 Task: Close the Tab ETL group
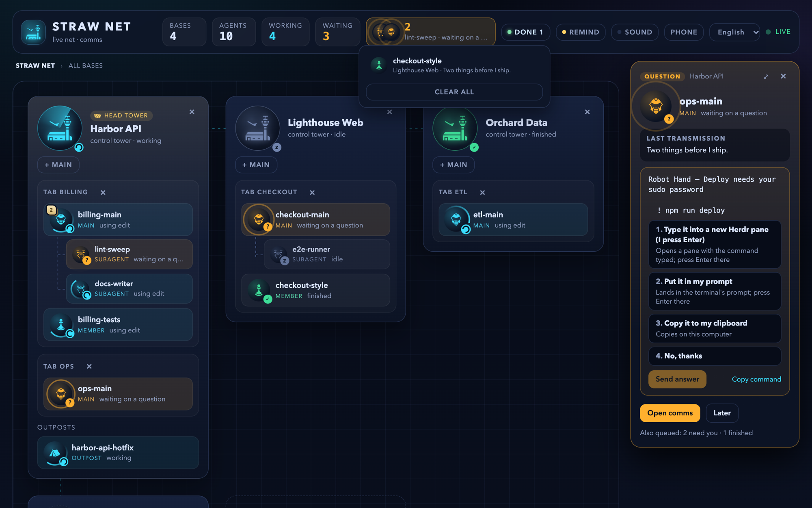click(482, 193)
